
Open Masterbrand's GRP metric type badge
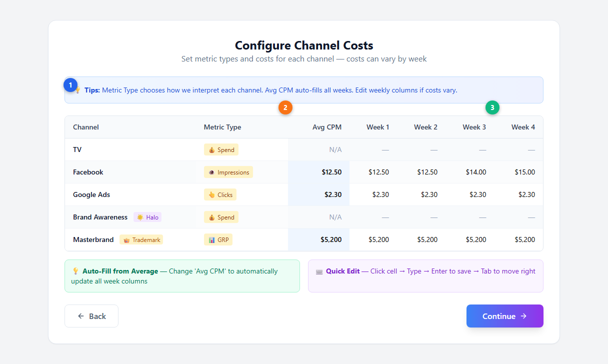point(218,239)
